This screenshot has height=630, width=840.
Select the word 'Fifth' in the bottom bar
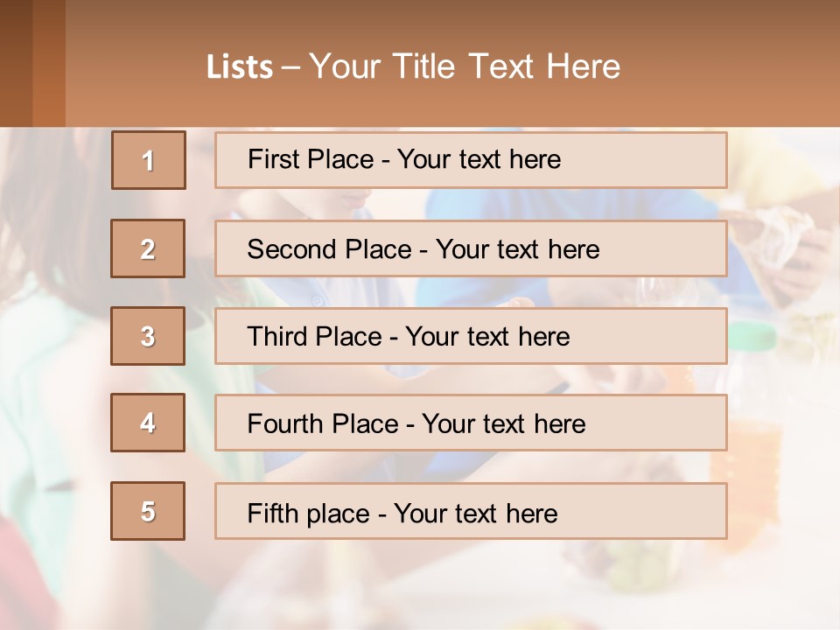(x=272, y=513)
